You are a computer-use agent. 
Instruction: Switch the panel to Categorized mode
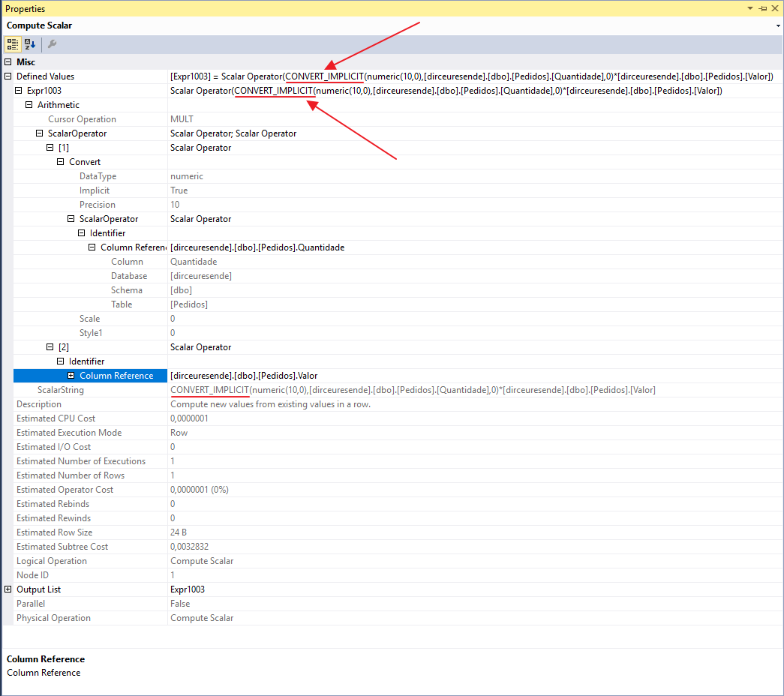12,44
